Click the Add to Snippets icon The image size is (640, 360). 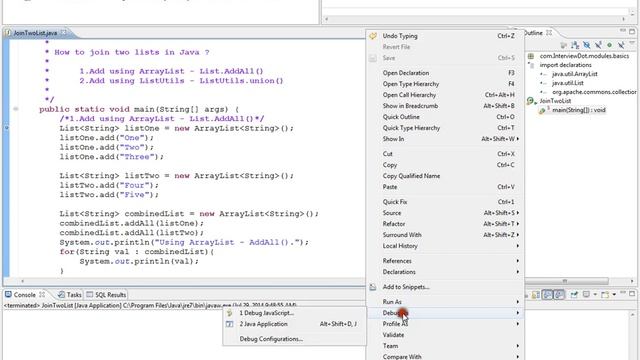(x=373, y=287)
